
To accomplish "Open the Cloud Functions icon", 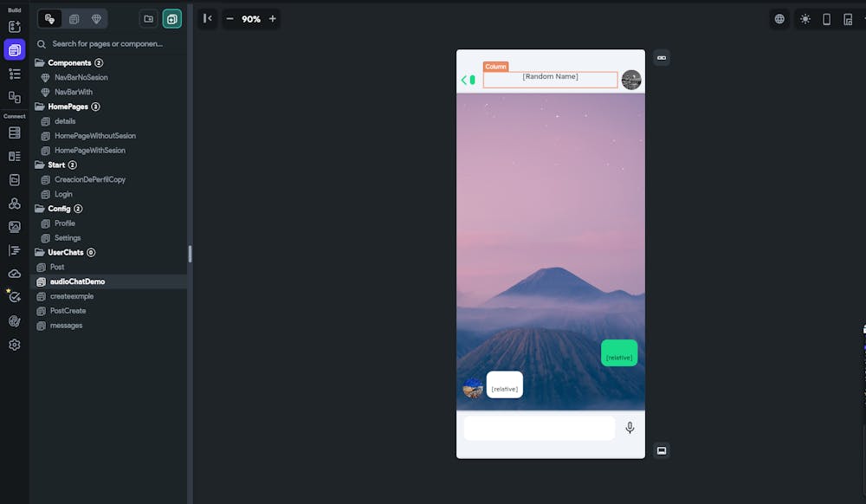I will 15,274.
